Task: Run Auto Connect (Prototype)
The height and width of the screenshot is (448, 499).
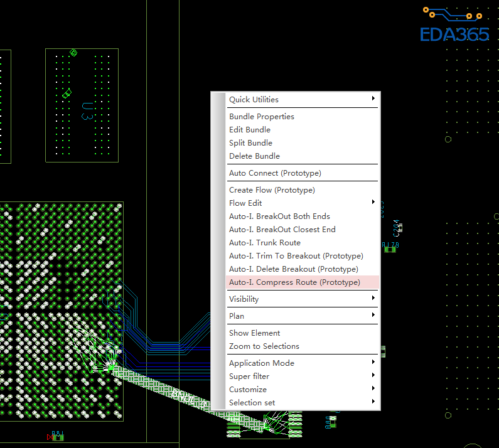Action: (275, 173)
